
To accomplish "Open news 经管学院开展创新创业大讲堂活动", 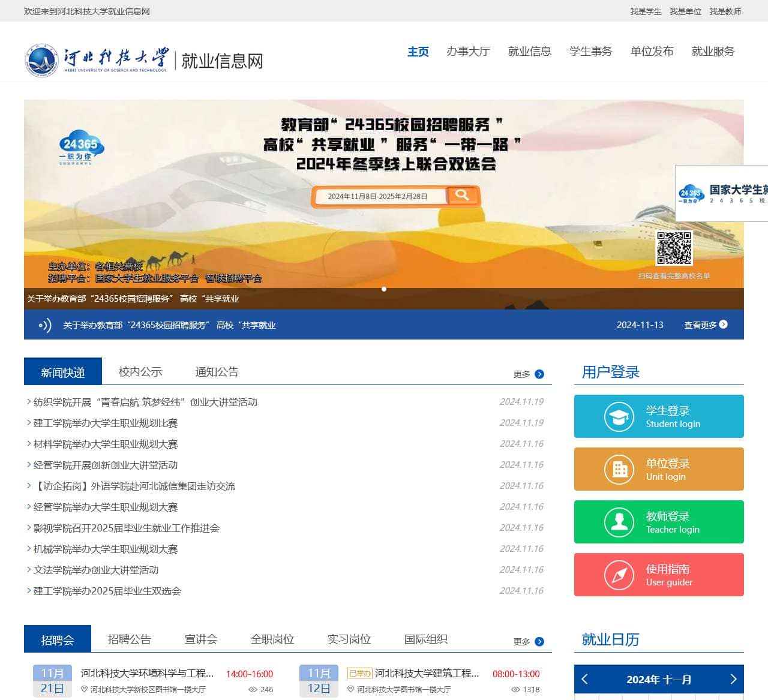I will (106, 465).
